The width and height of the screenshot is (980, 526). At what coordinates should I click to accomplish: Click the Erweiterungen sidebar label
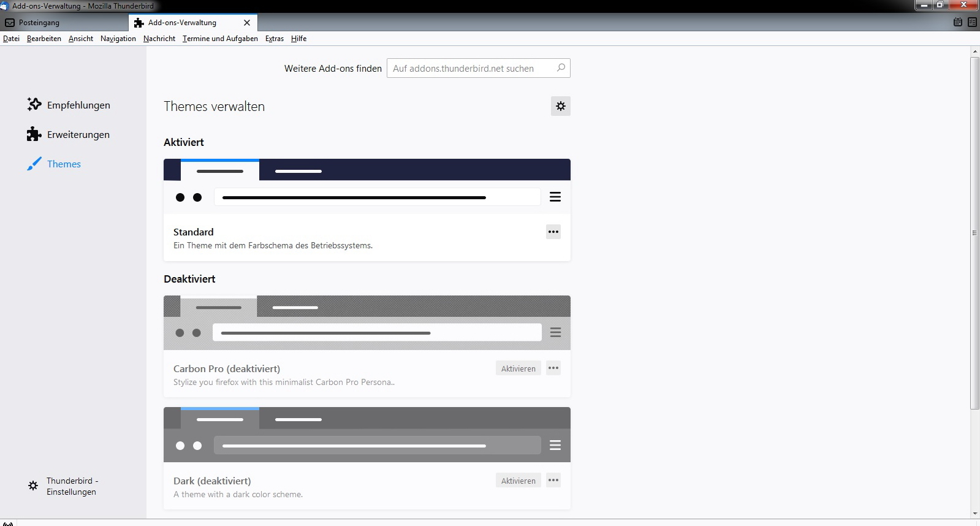78,134
